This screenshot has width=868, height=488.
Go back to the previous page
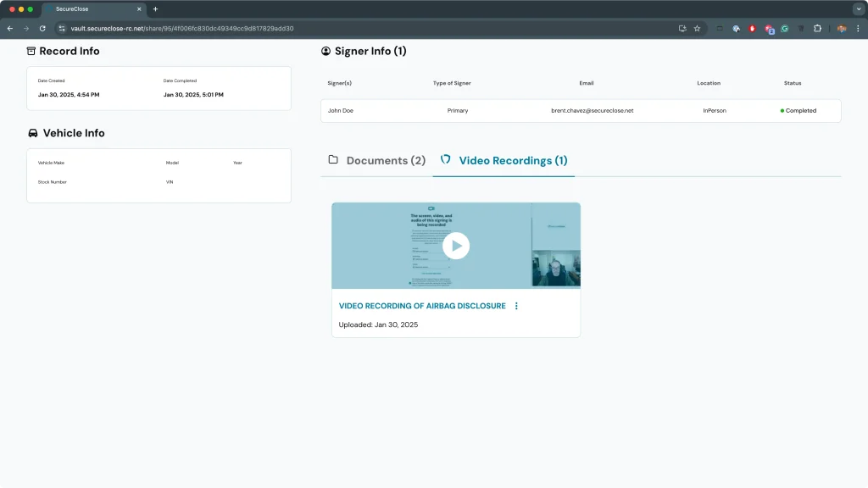click(x=10, y=28)
